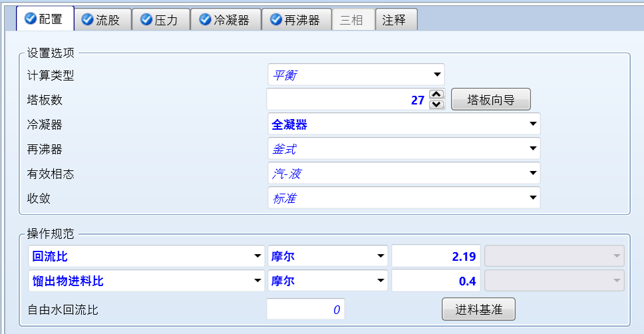Click the 压力 tab checkmark icon
The image size is (644, 334).
coord(146,20)
